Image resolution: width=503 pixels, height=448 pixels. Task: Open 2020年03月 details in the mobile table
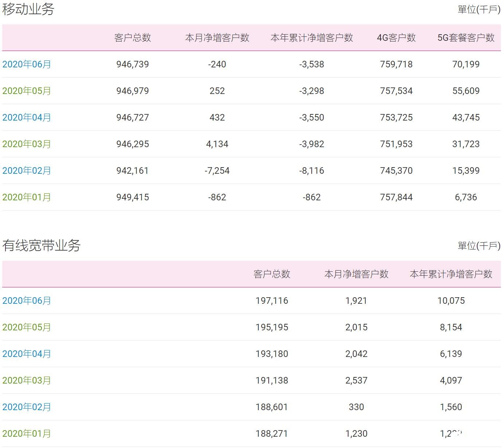27,144
